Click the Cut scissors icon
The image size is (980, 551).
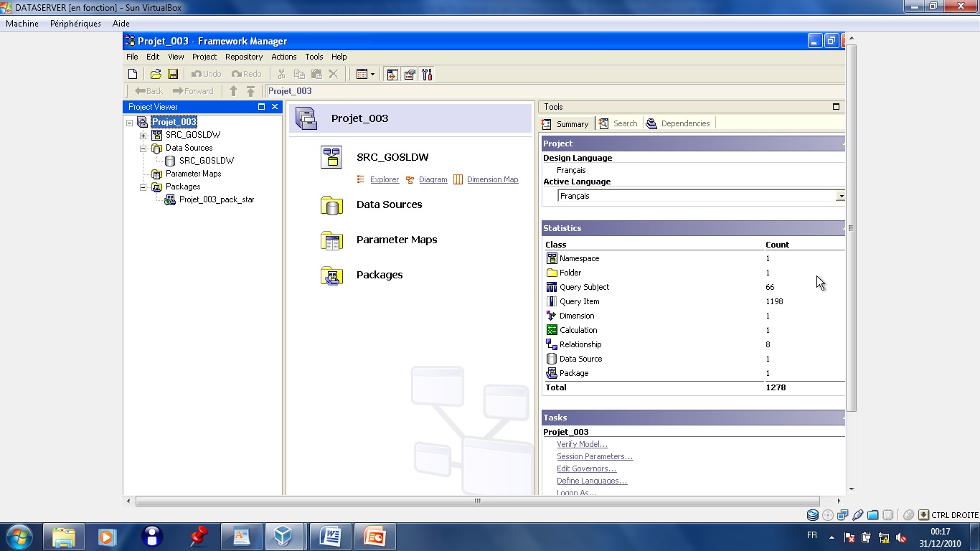pos(281,74)
